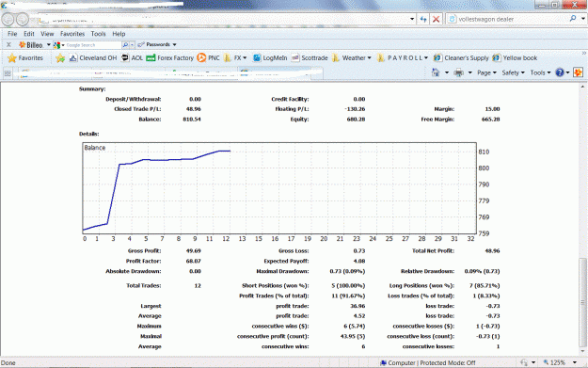
Task: Open the PNC bookmark
Action: pyautogui.click(x=209, y=58)
